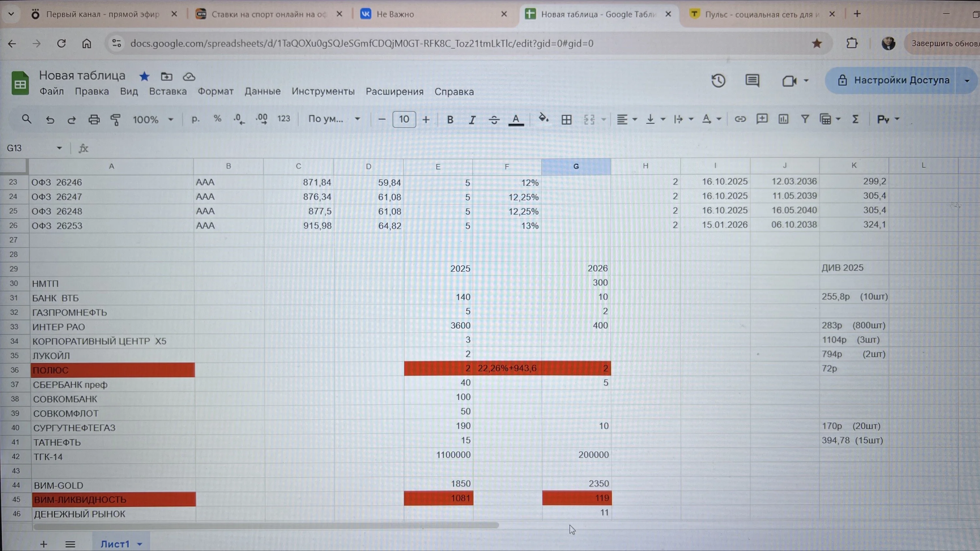This screenshot has width=980, height=551.
Task: Open the cell fill color picker
Action: pos(544,118)
